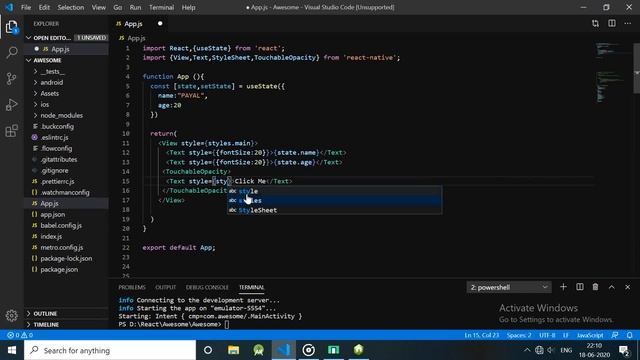Select App.js under Open Editors
The image size is (640, 360).
point(67,49)
